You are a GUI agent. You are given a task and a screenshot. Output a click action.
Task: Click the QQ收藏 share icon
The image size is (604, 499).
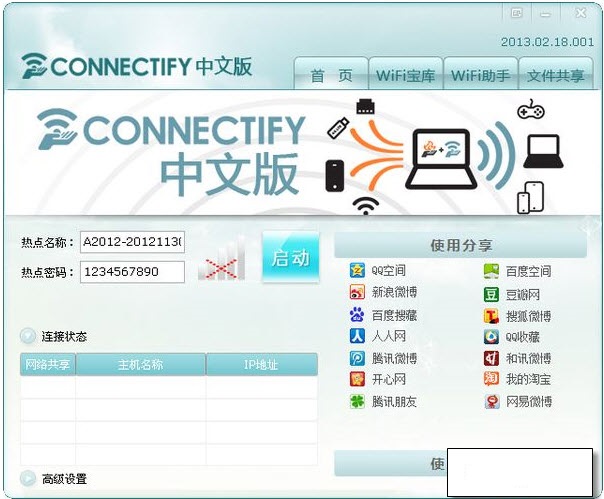pos(491,337)
